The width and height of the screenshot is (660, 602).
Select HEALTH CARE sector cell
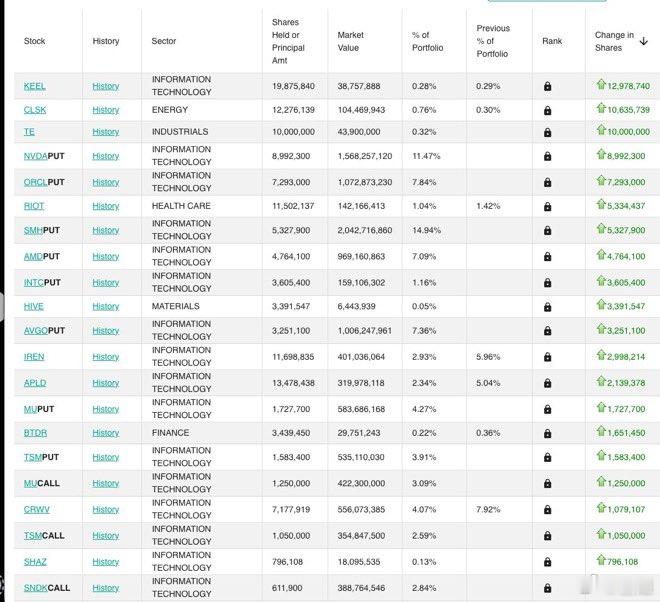(x=181, y=206)
